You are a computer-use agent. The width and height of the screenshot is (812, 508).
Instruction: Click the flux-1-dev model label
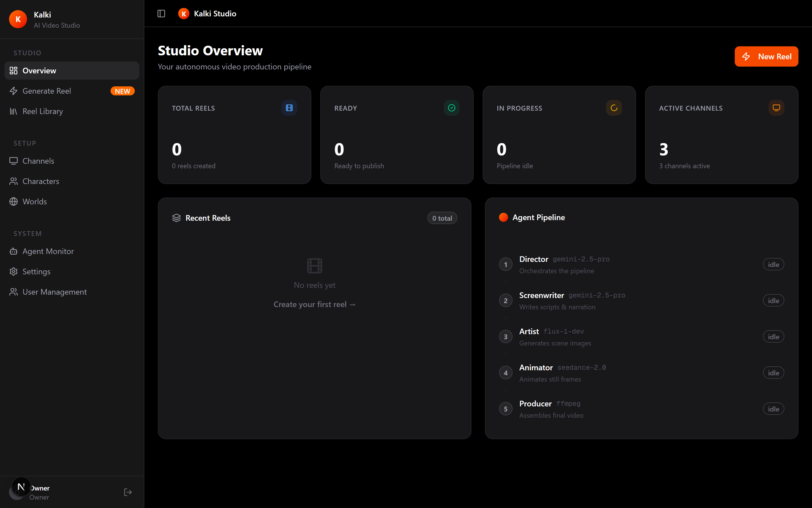click(x=564, y=331)
